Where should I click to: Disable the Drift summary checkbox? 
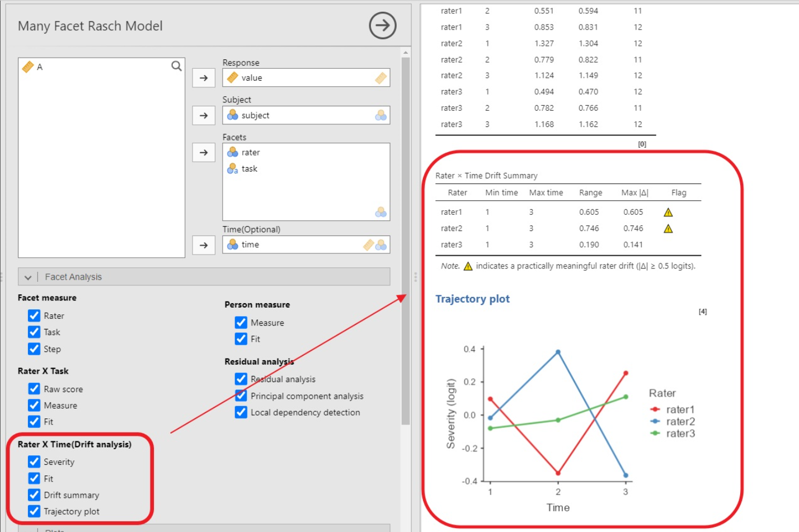(34, 495)
